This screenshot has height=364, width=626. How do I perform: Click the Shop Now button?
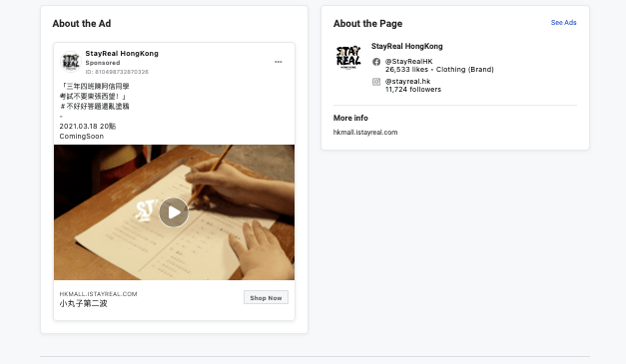(266, 297)
